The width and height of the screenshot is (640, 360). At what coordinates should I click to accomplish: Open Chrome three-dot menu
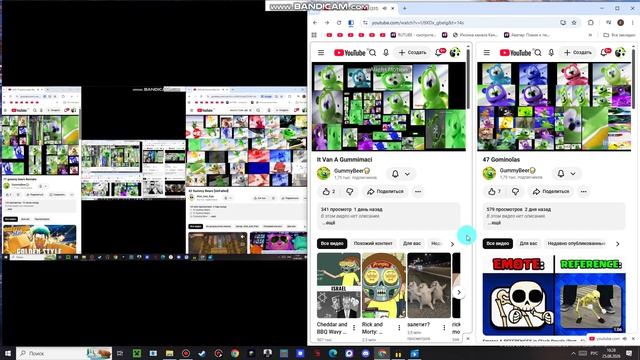point(633,23)
